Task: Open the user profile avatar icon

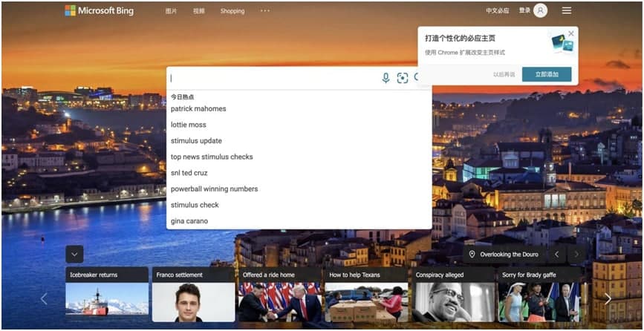Action: [x=540, y=10]
